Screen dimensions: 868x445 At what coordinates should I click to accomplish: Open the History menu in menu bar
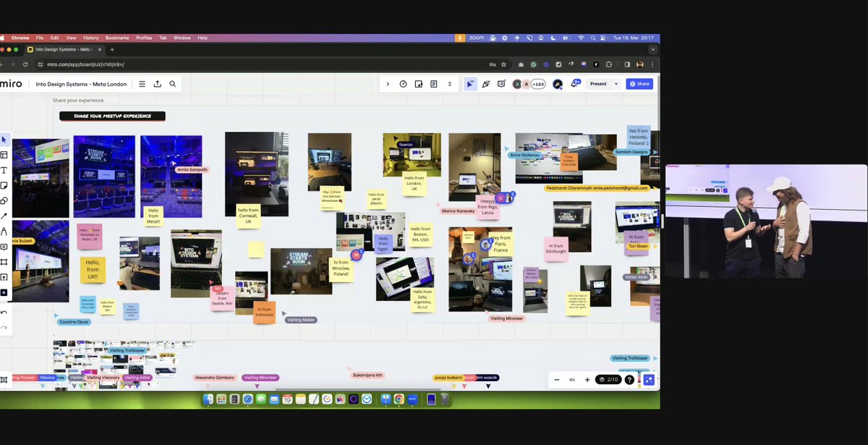click(90, 38)
